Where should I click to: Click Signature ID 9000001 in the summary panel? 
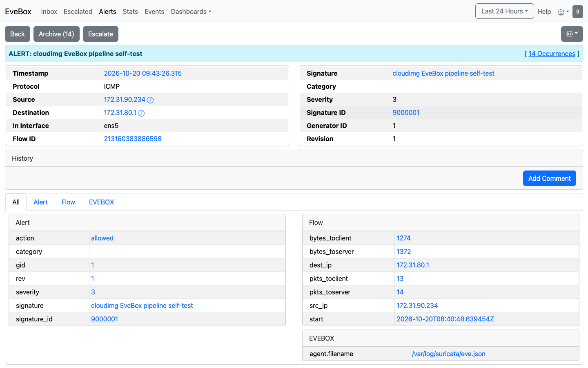pyautogui.click(x=406, y=112)
